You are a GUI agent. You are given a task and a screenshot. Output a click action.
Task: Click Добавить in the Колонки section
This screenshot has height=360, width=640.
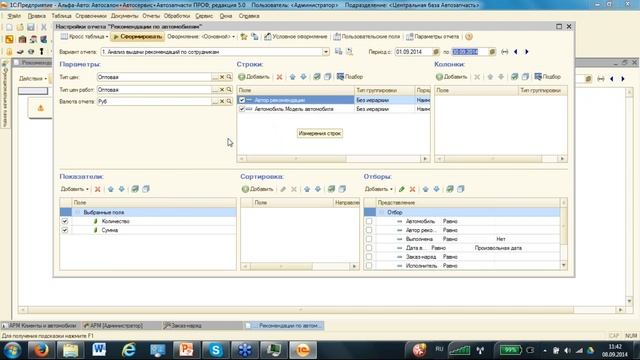pos(451,77)
